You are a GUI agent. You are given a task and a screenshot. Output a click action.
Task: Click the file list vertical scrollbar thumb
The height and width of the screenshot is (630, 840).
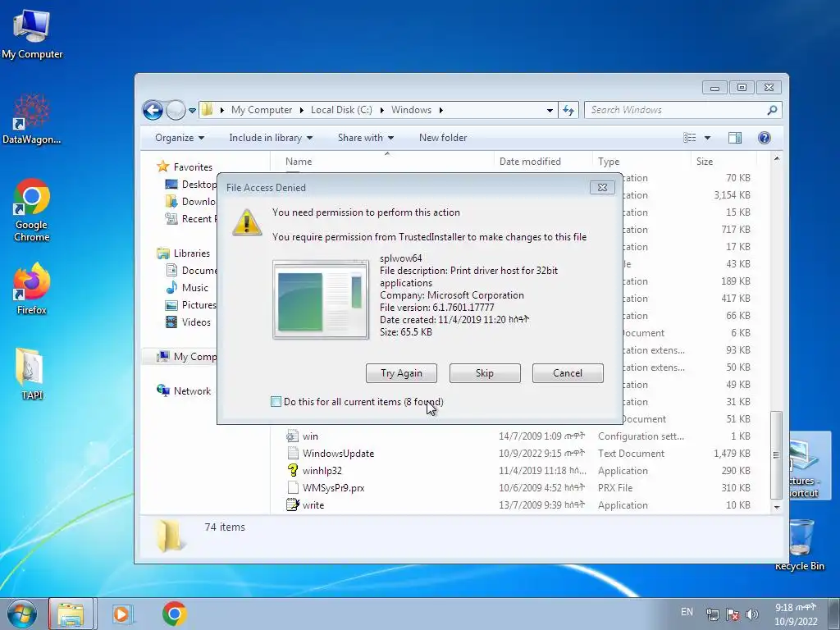(776, 454)
